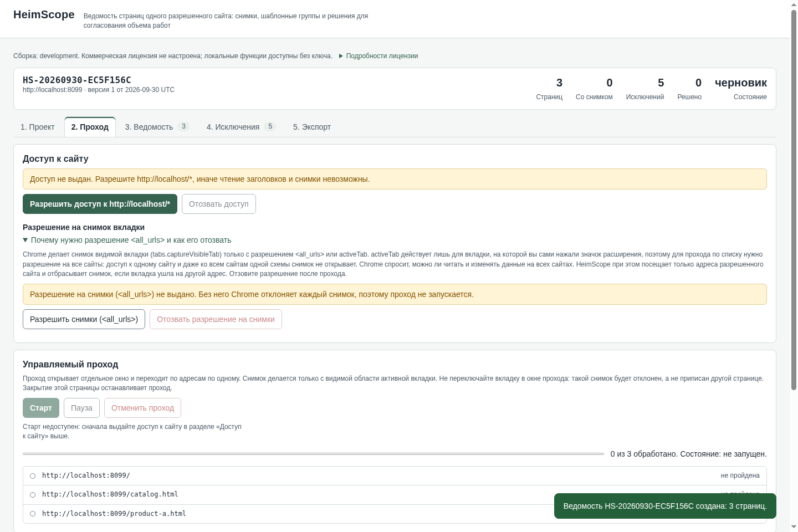Click Разрешить снимки (<all_urls>) button
798x532 pixels.
84,319
